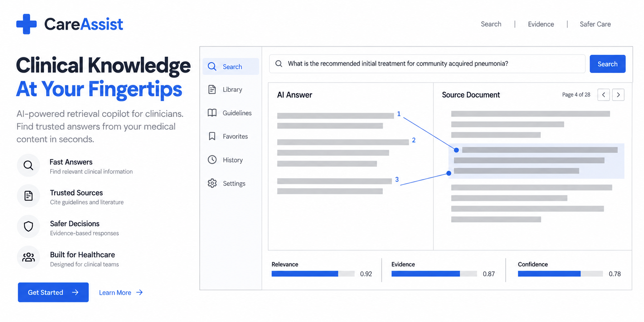The height and width of the screenshot is (322, 644).
Task: Click the Safer Decisions shield icon
Action: [28, 227]
